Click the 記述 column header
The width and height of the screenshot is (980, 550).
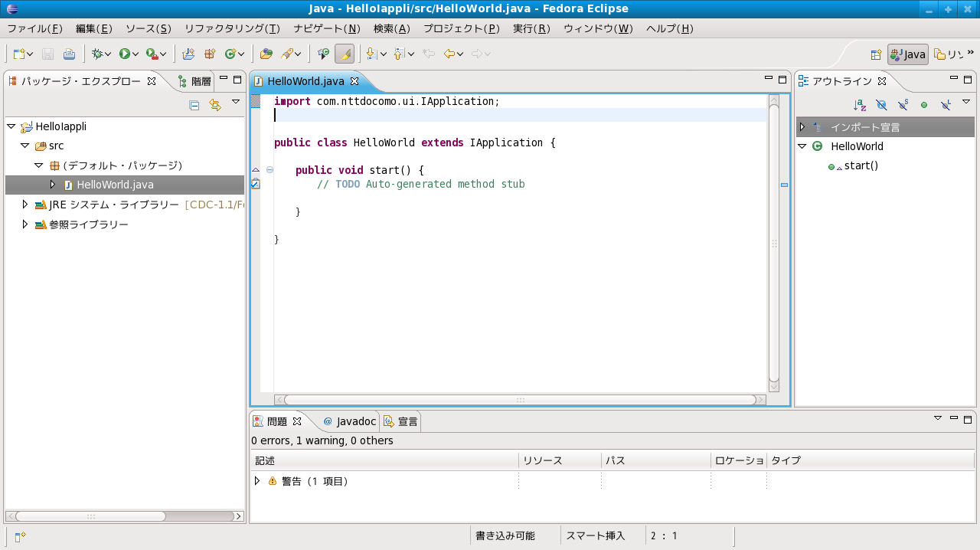point(384,460)
